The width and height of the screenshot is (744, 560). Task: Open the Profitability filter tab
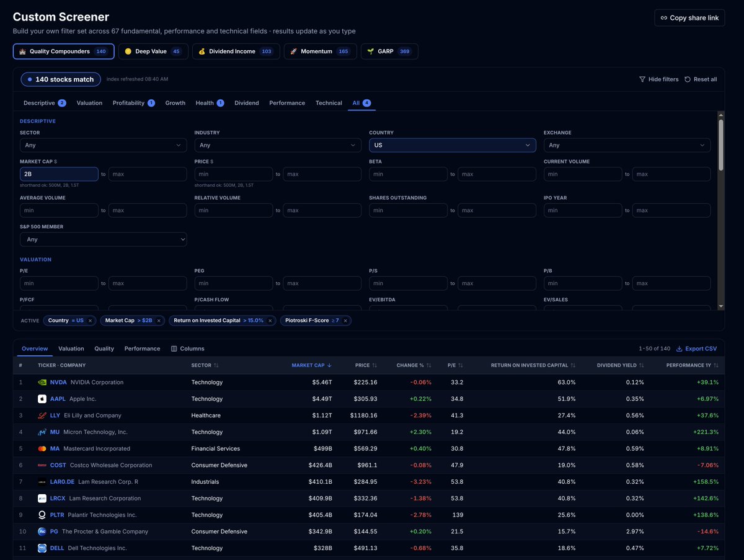tap(134, 103)
